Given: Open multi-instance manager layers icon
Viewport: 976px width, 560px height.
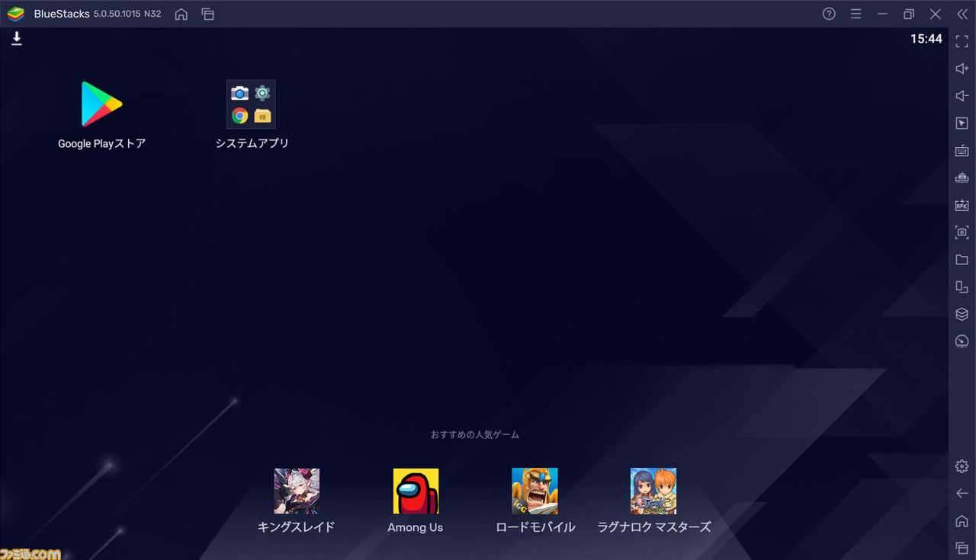Looking at the screenshot, I should click(x=962, y=314).
